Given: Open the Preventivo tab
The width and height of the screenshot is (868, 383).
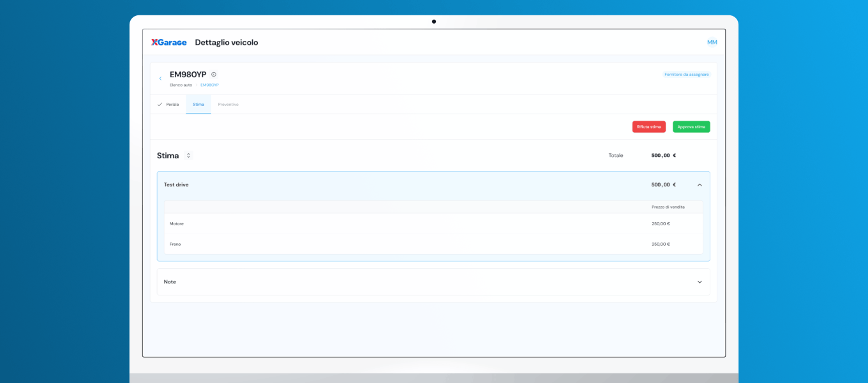Looking at the screenshot, I should (x=228, y=104).
